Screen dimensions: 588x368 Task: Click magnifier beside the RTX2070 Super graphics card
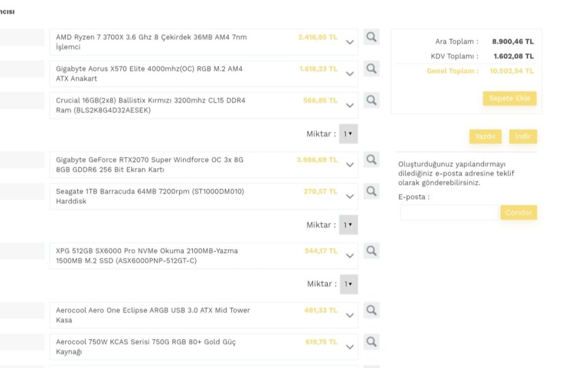pos(371,159)
